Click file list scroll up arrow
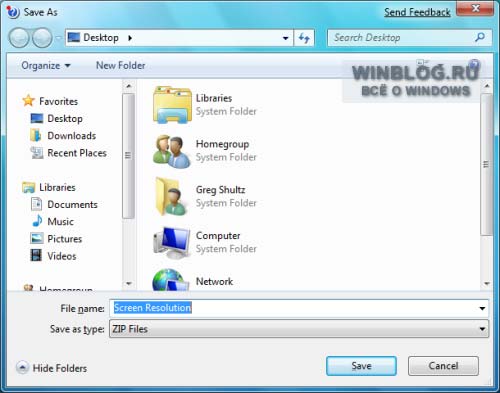This screenshot has height=393, width=500. click(487, 86)
